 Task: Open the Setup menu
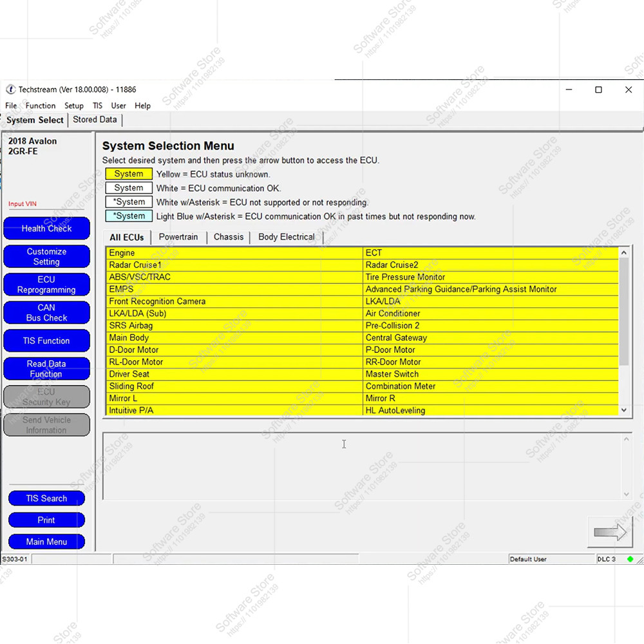pos(74,106)
